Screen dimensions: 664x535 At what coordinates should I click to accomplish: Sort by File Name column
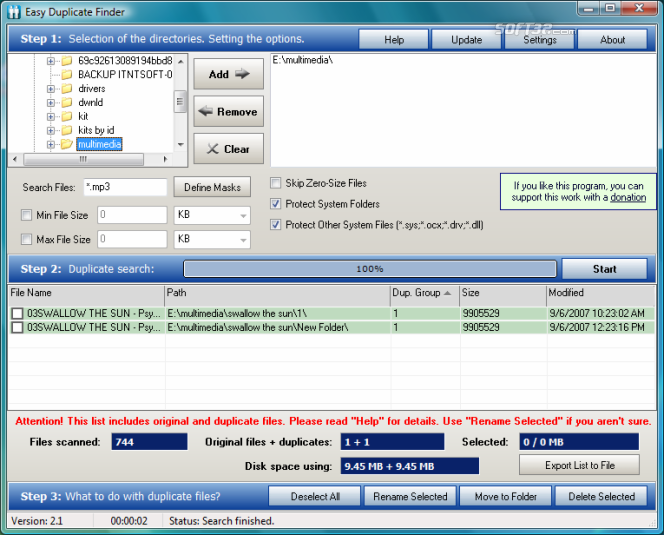[x=86, y=293]
